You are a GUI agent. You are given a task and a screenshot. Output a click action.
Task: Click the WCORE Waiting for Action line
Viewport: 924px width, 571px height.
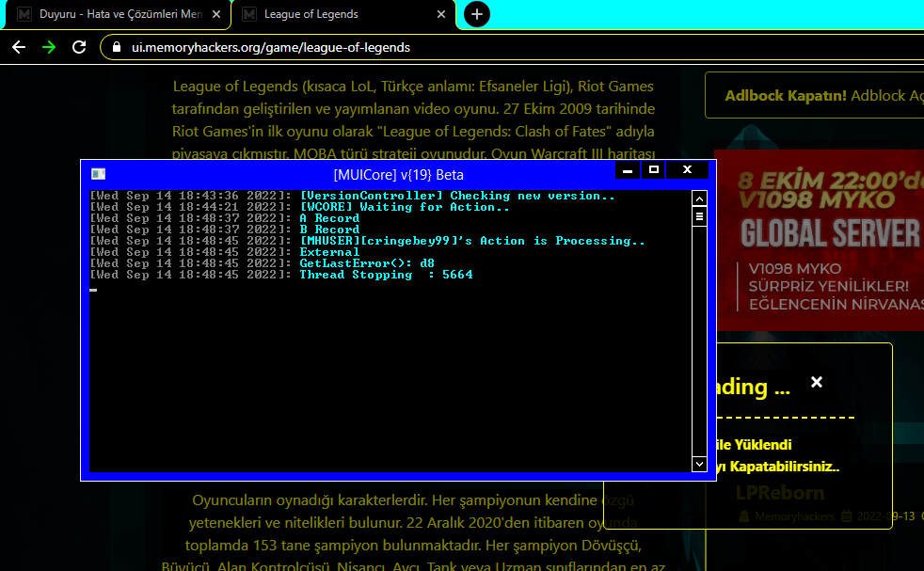point(299,207)
